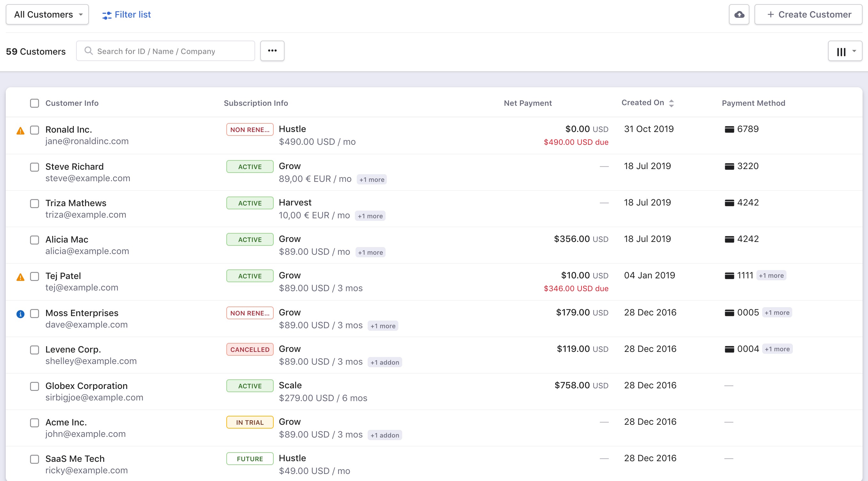Click the cloud upload icon button

pyautogui.click(x=739, y=14)
